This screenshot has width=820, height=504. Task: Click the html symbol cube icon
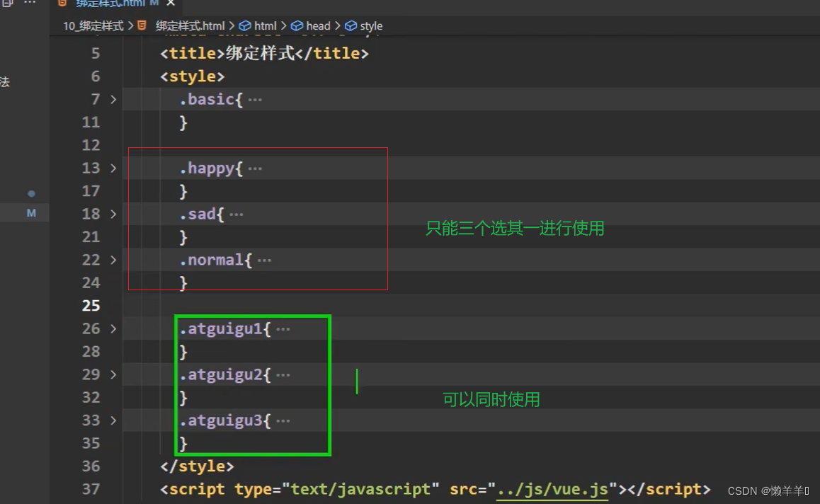245,25
